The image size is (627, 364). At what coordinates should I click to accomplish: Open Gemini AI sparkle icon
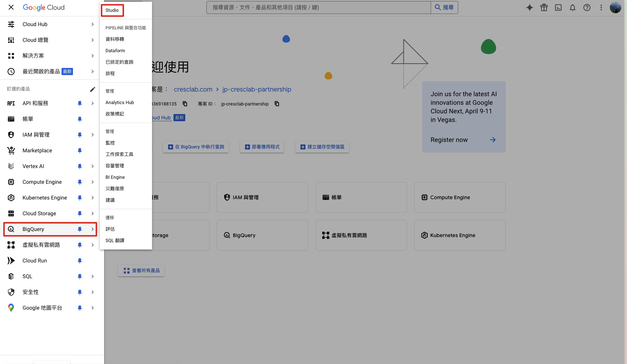530,8
